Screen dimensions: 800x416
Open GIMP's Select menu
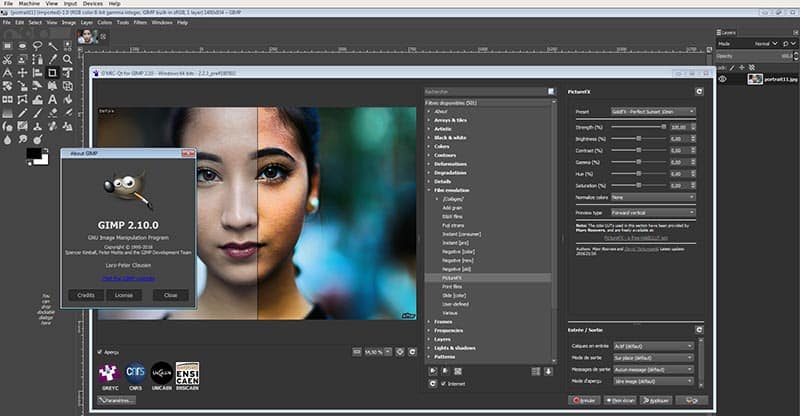tap(35, 22)
